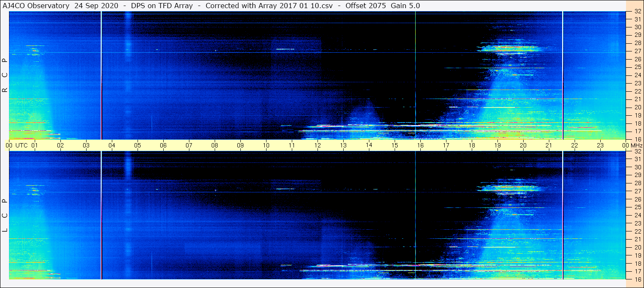
Task: Select the '19' MHz label of the LCP panel
Action: click(x=638, y=255)
